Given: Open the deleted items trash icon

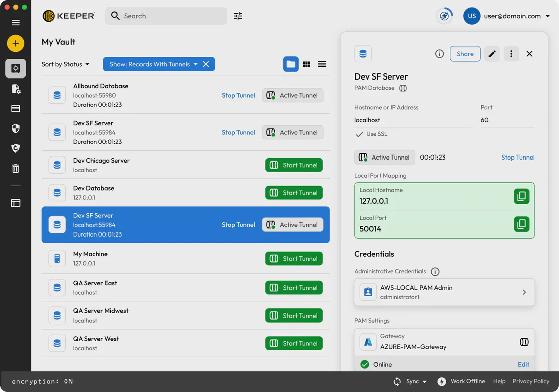Looking at the screenshot, I should click(15, 168).
